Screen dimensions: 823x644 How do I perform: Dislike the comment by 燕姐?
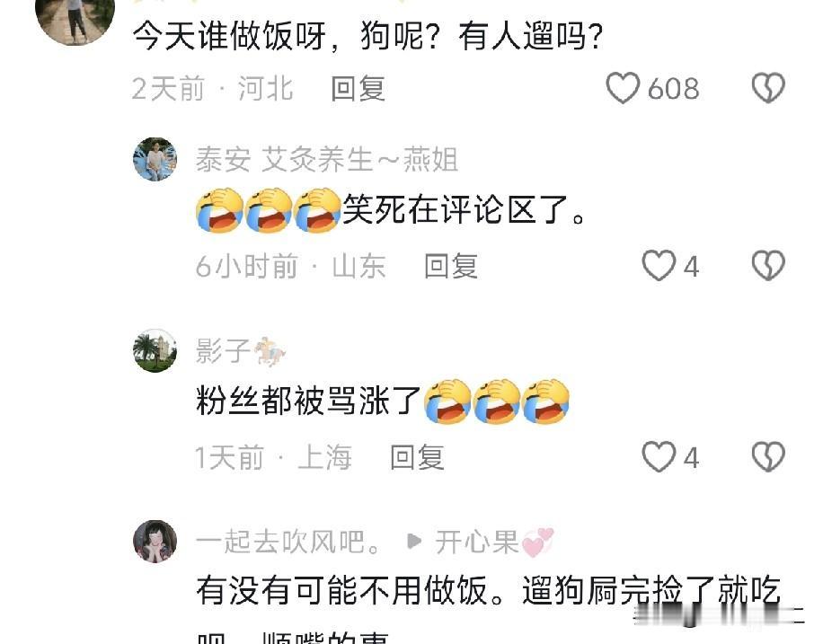click(768, 266)
